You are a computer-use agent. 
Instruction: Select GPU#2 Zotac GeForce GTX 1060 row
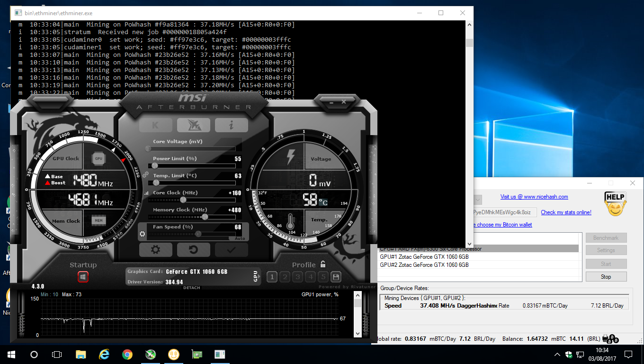[478, 265]
